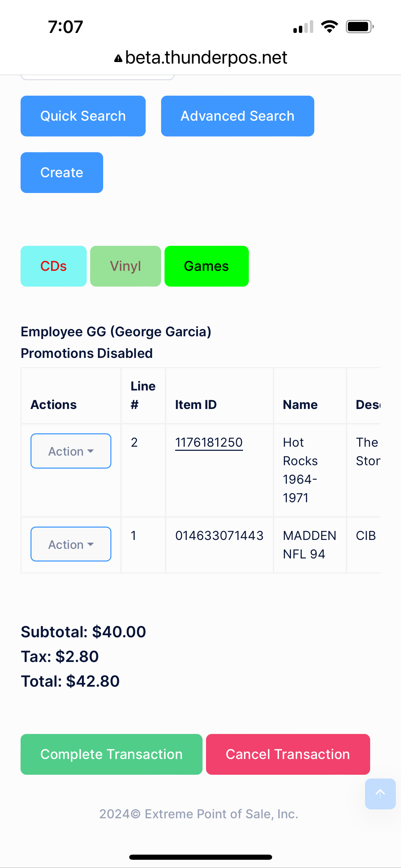Tap the 7:07 clock in status bar

[65, 27]
